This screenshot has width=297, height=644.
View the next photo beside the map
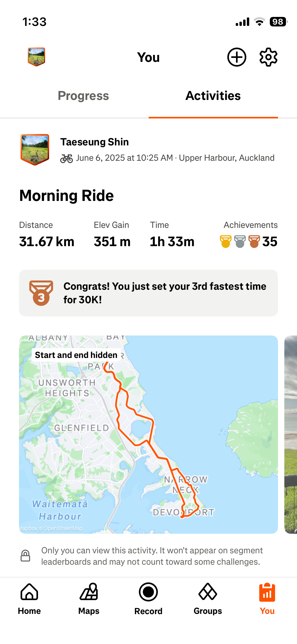point(291,434)
